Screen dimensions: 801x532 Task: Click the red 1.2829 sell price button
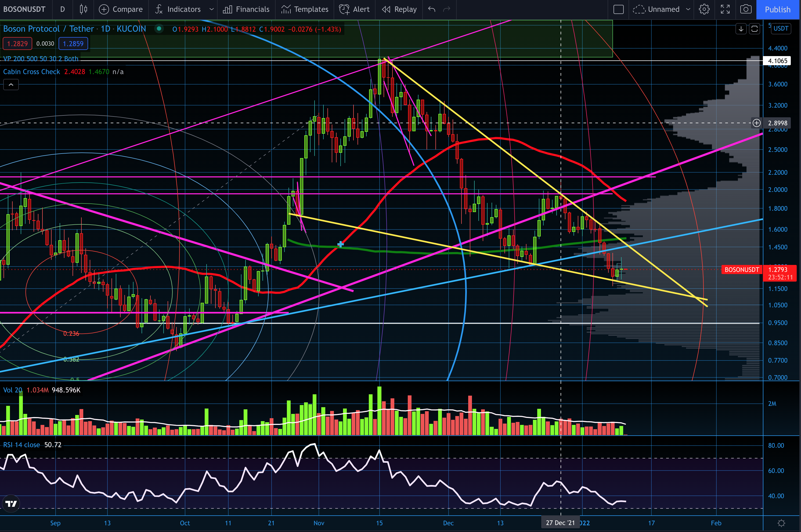click(x=17, y=43)
